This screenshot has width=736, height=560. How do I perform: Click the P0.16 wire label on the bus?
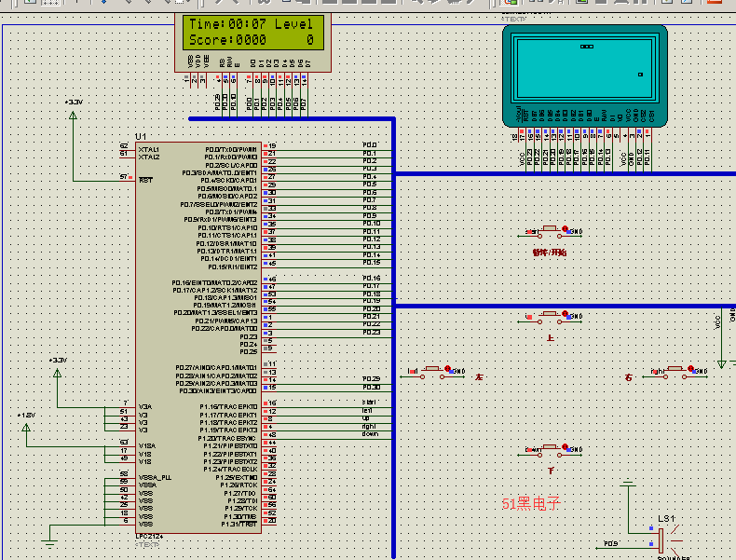(x=372, y=278)
